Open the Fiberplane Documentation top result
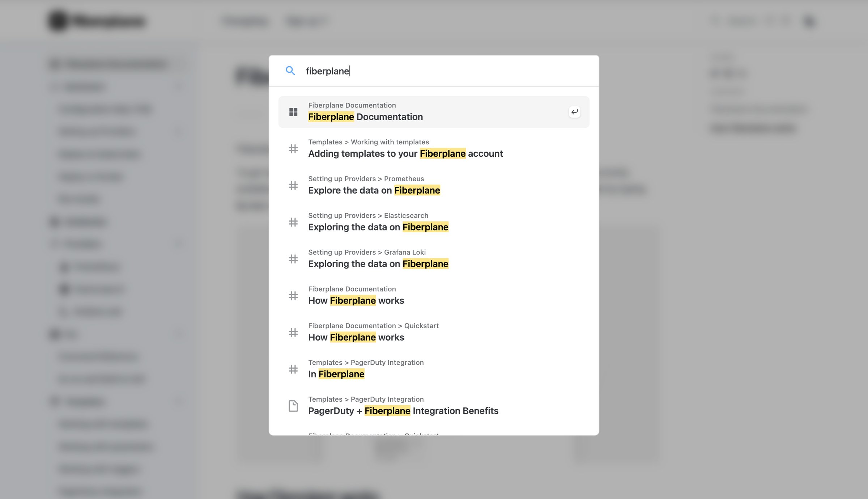This screenshot has width=868, height=499. tap(434, 112)
